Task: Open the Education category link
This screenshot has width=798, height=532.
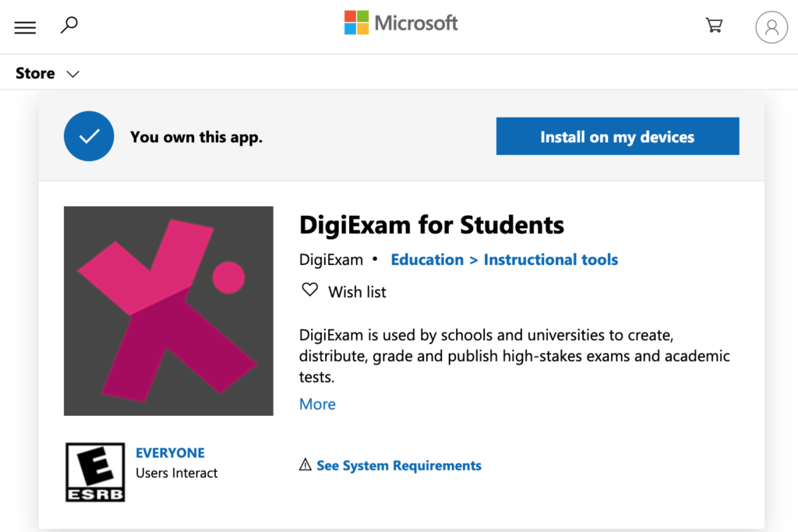Action: 427,259
